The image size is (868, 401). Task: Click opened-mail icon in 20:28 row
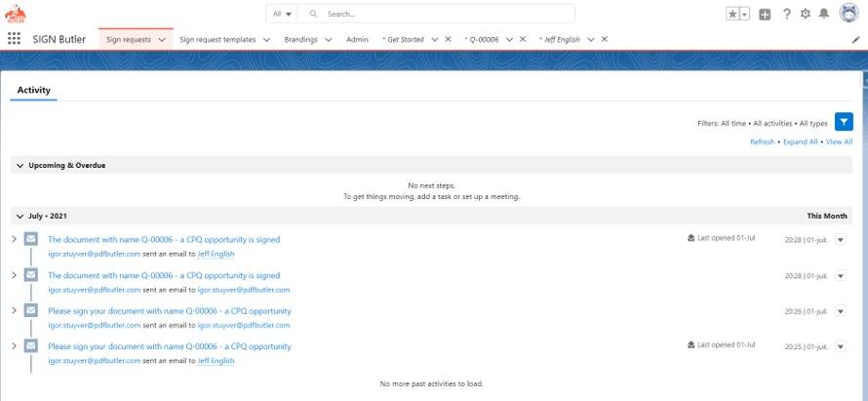690,238
